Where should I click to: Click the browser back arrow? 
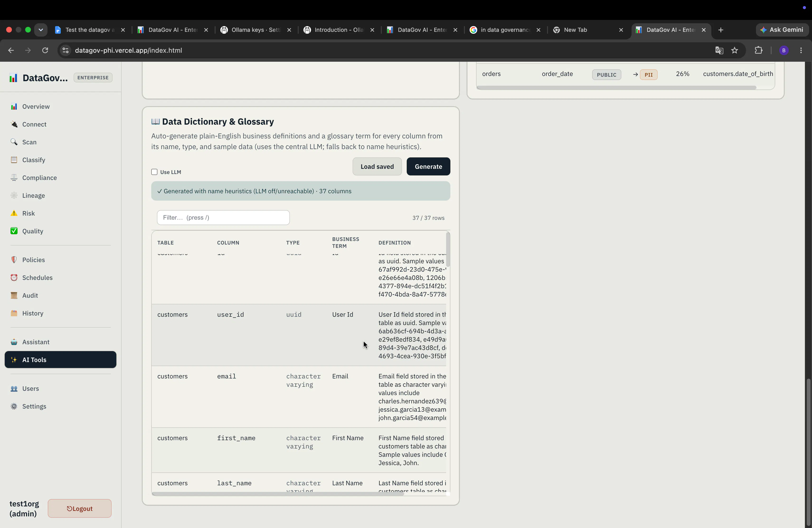pyautogui.click(x=11, y=51)
